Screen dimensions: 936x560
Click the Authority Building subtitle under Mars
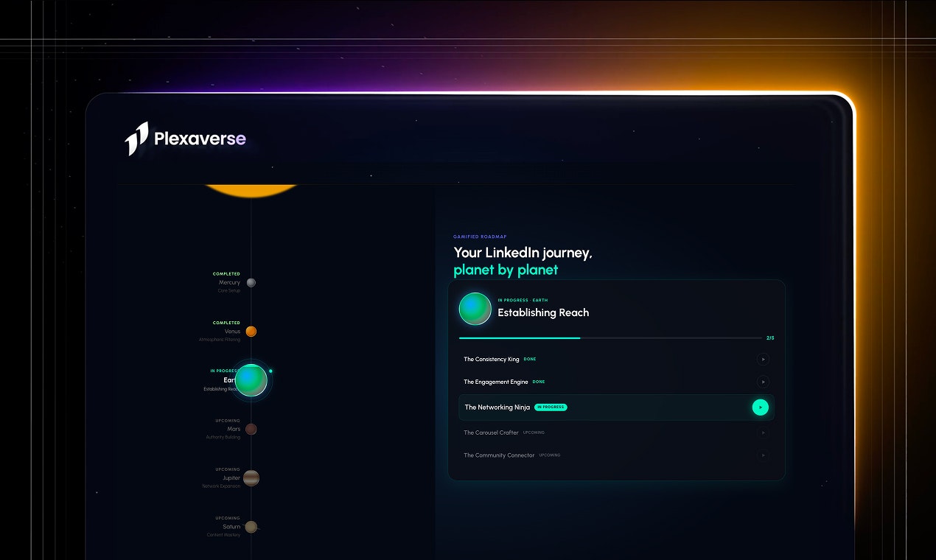coord(223,438)
